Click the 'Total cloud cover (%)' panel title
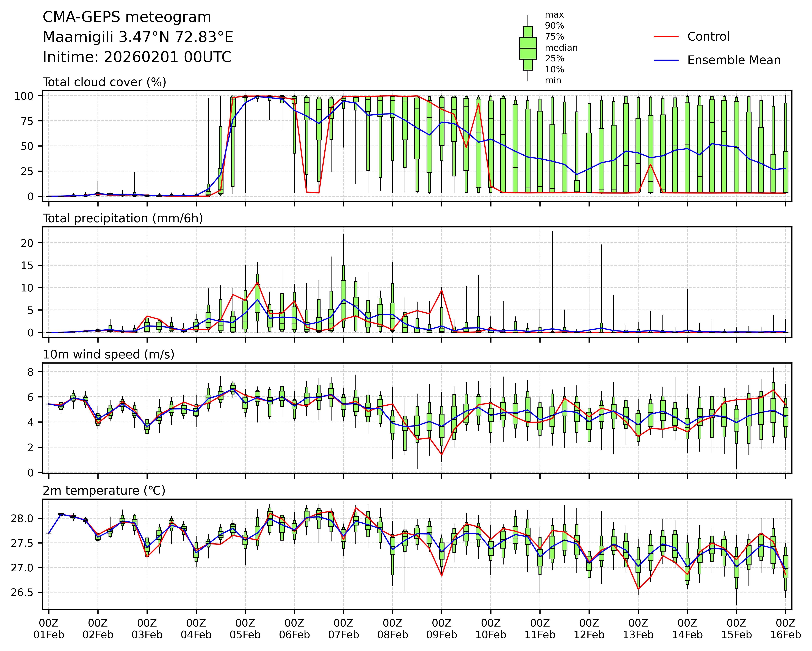Screen dimensions: 812x651 tap(104, 82)
